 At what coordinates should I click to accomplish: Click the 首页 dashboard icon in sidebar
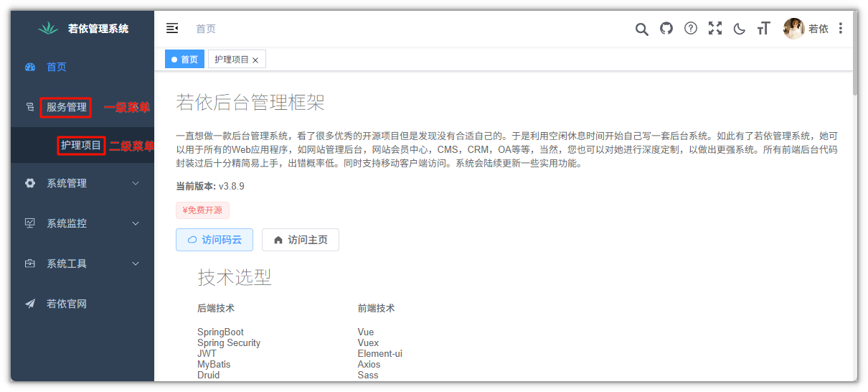coord(30,67)
